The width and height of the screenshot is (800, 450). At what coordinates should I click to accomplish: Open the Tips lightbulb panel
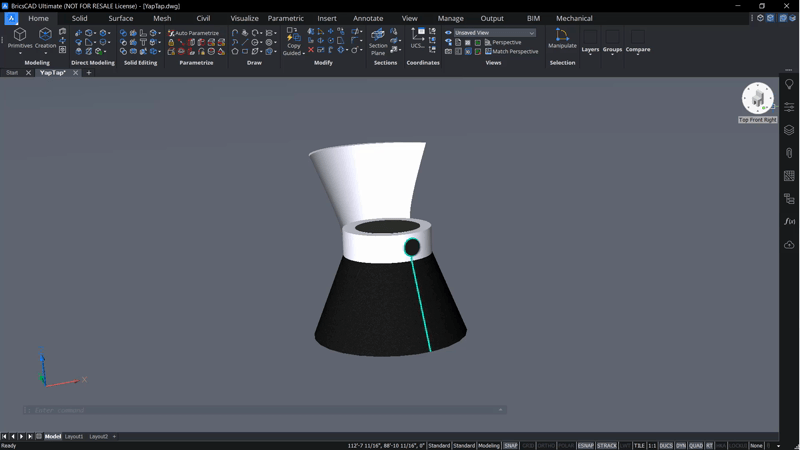point(789,84)
